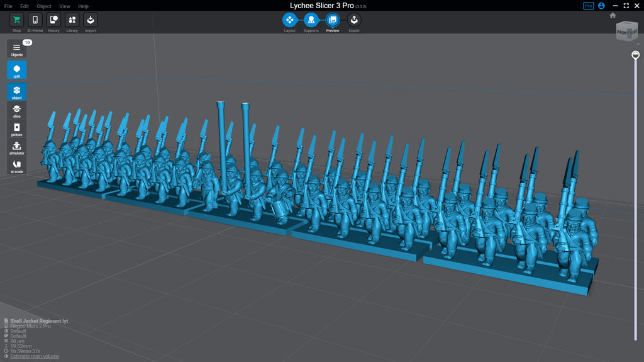Enable the slice preview mode
644x362 pixels.
pos(17,111)
